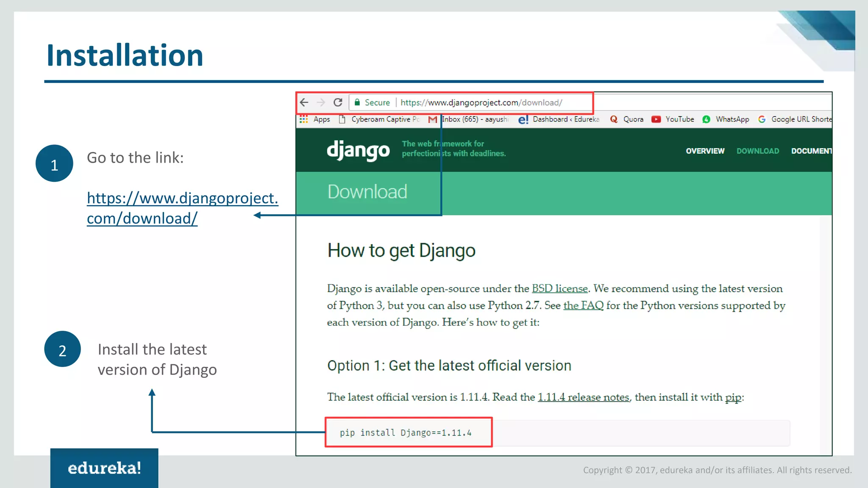
Task: Click the green Download page banner title
Action: 367,192
